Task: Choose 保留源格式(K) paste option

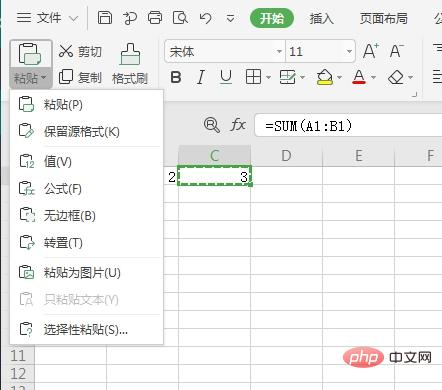Action: (87, 131)
